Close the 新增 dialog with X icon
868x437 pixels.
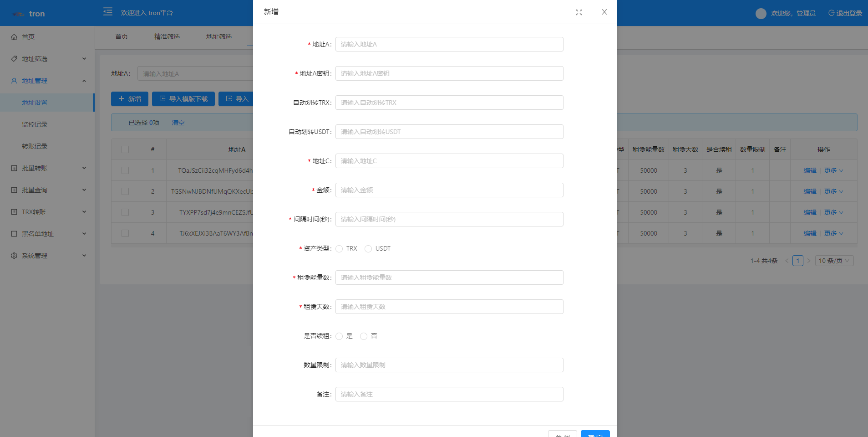tap(604, 12)
